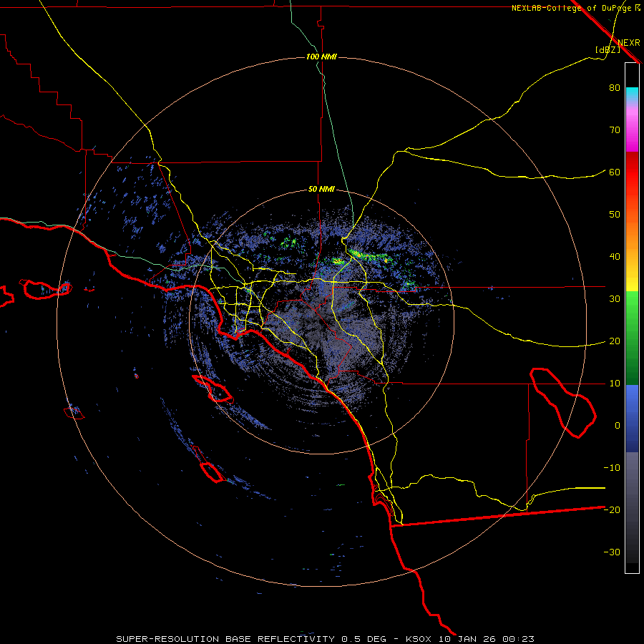Click the 20 value on the dBZ scale
Screen dimensions: 644x644
(615, 341)
